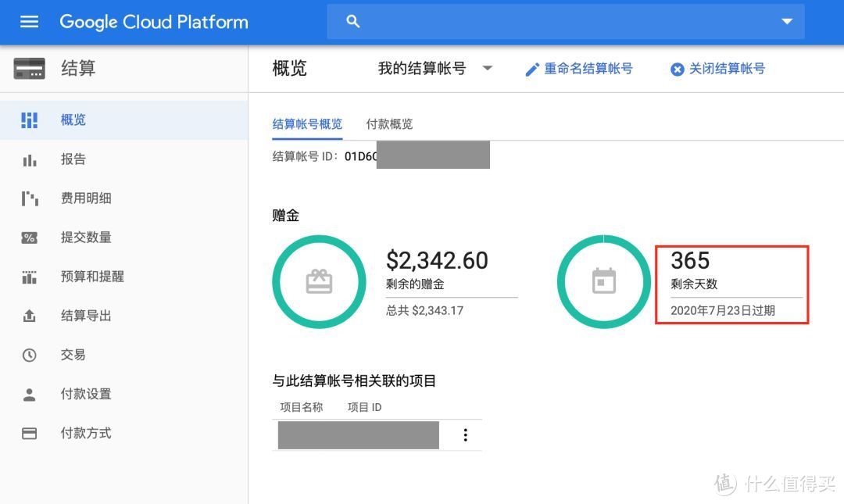Open 概览 in the sidebar

pos(123,120)
